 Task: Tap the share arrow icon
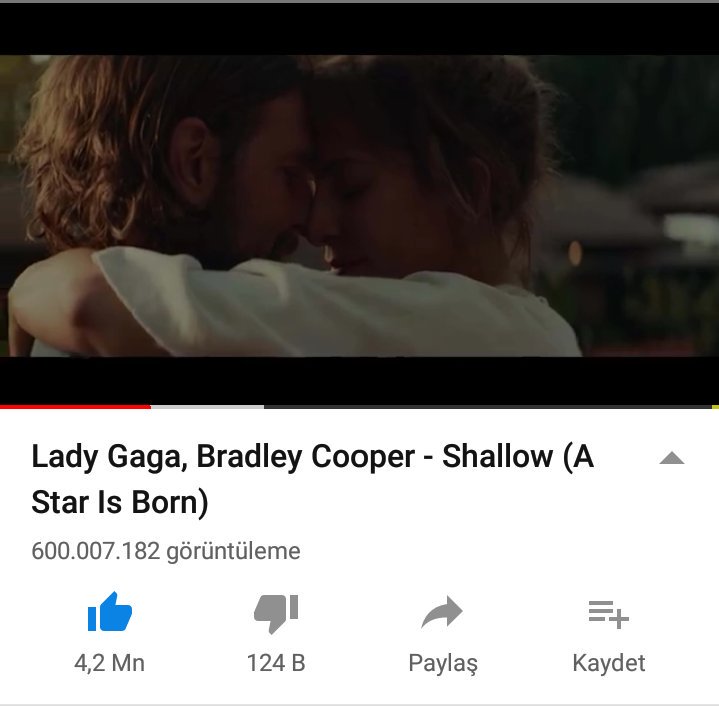tap(442, 612)
